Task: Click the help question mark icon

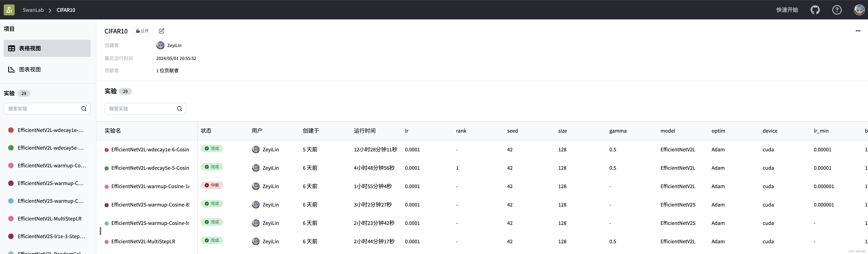Action: [x=837, y=10]
